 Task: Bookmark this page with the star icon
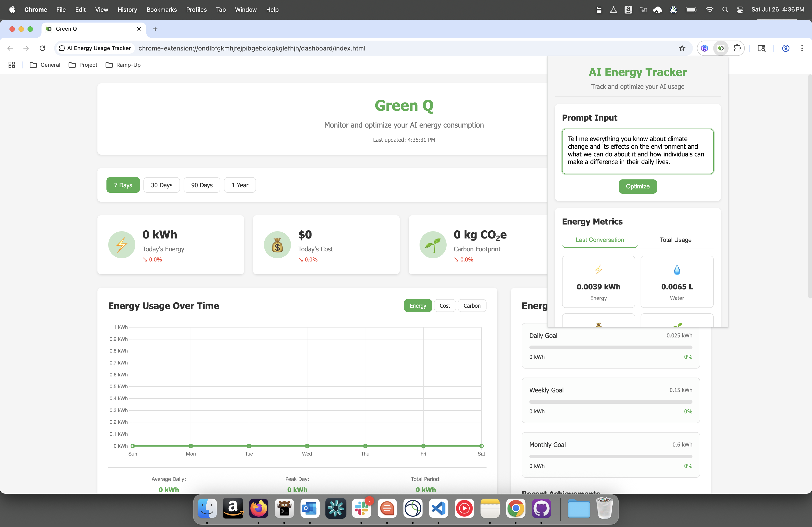click(x=682, y=48)
